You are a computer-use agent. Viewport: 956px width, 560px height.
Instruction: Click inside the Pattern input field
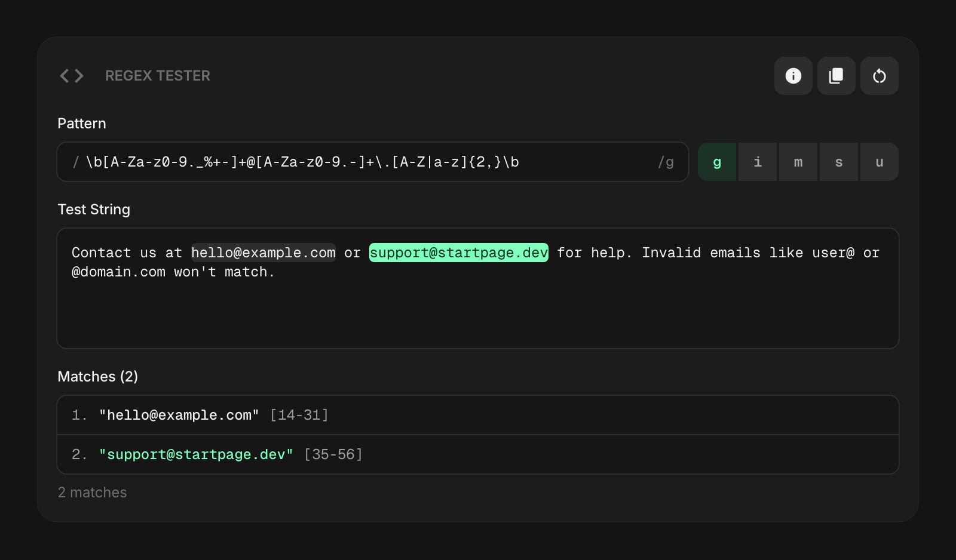pos(358,161)
